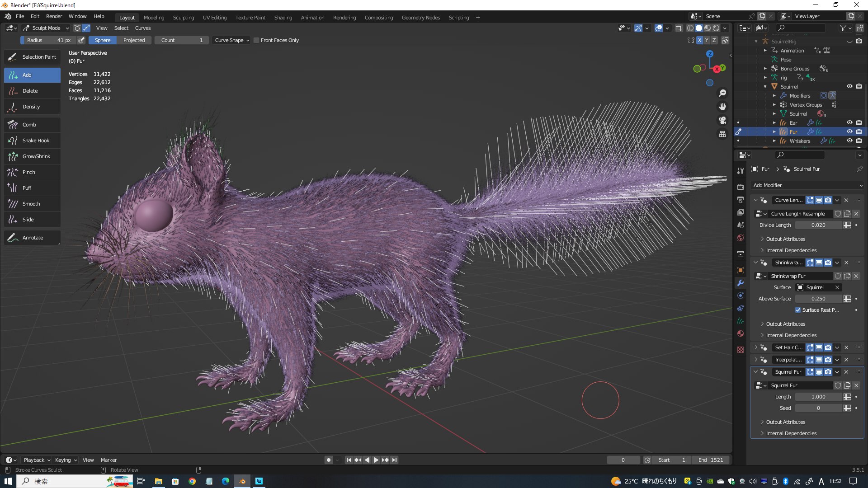
Task: Switch to the Geometry Nodes workspace tab
Action: coord(420,18)
